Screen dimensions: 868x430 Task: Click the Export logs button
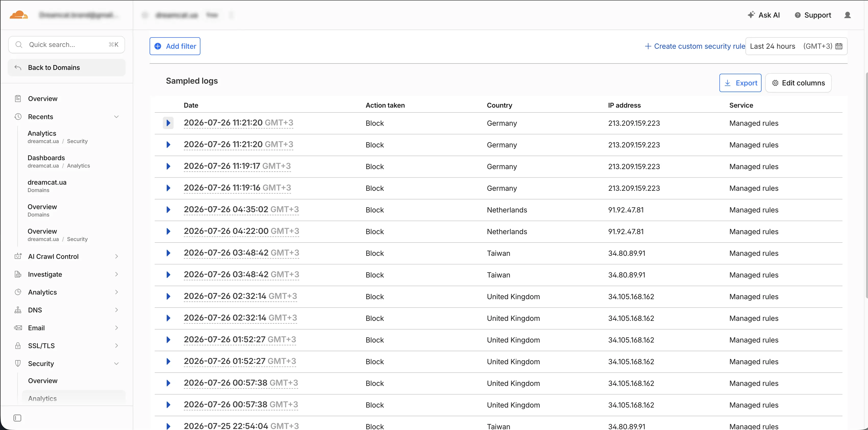pyautogui.click(x=740, y=83)
